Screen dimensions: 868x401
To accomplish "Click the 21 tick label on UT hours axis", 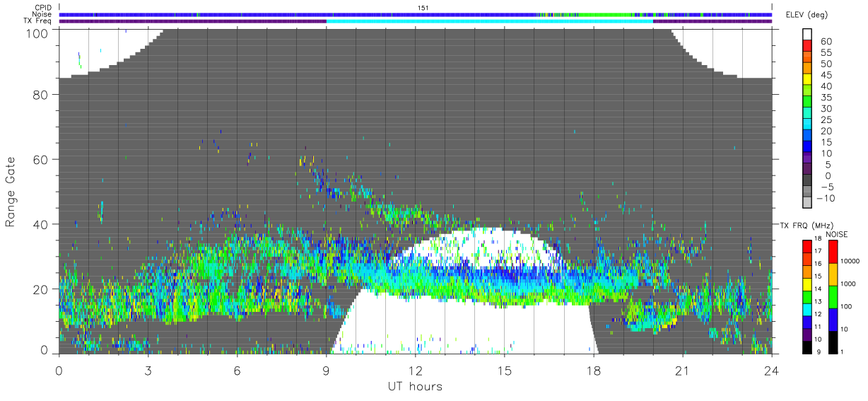I will point(682,371).
